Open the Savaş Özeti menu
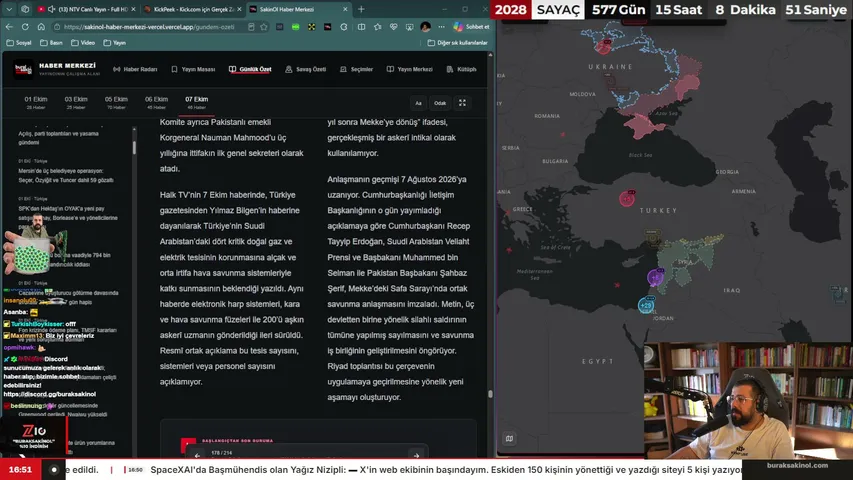The image size is (853, 480). (306, 69)
